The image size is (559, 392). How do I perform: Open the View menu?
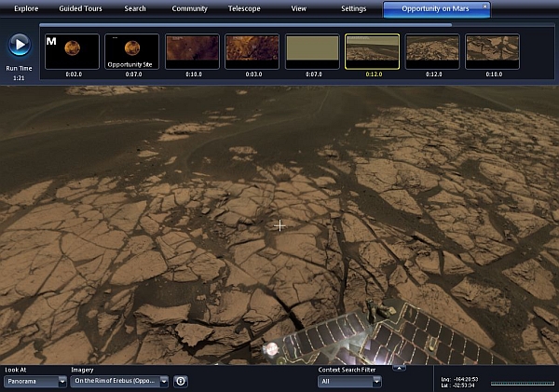coord(299,8)
